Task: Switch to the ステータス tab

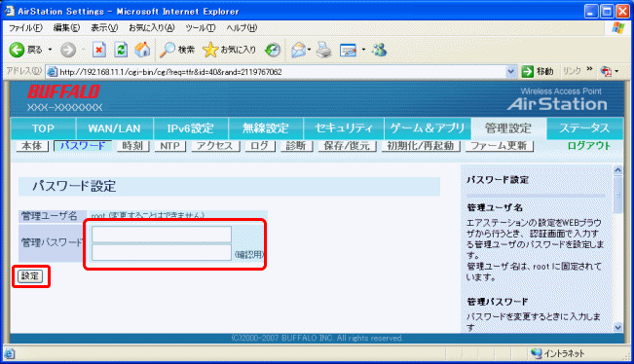Action: click(584, 128)
